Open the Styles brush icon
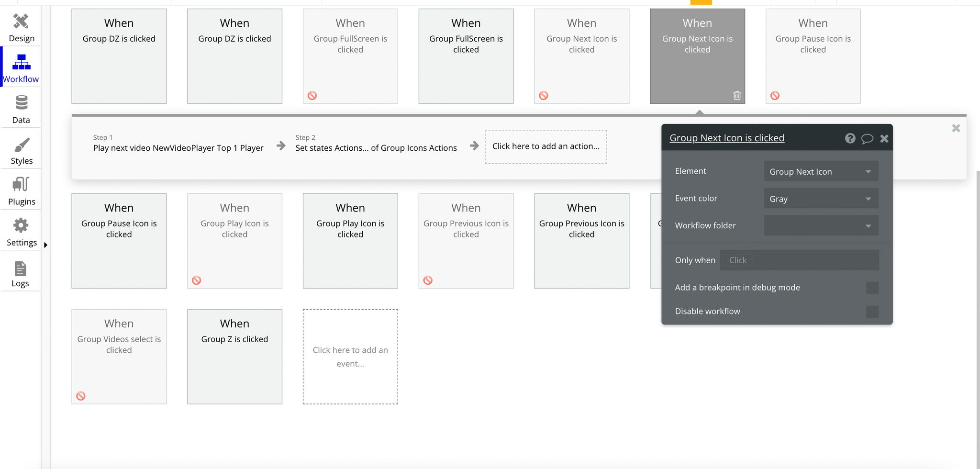The image size is (980, 469). pyautogui.click(x=21, y=145)
